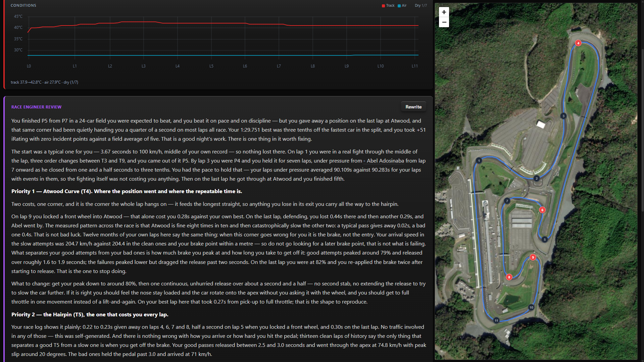Select red turn 4 marker on map
This screenshot has height=362, width=644.
pos(578,43)
